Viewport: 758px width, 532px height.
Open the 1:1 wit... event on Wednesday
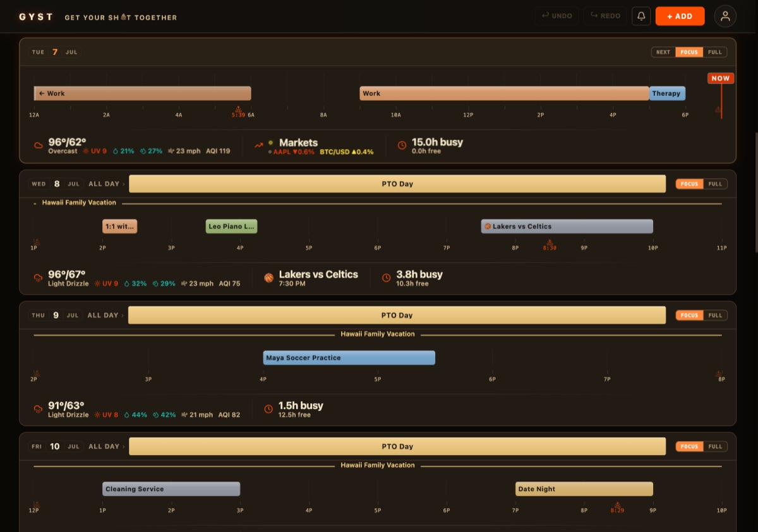pyautogui.click(x=119, y=227)
